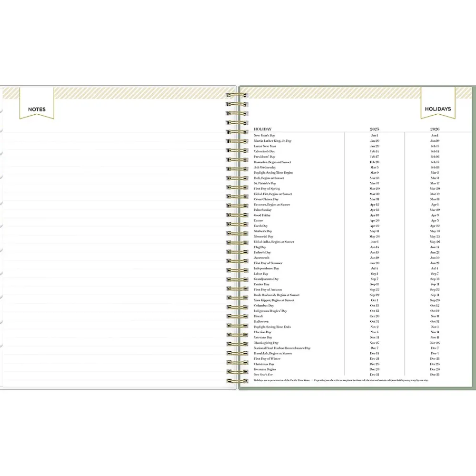476x476 pixels.
Task: Click the Memorial Day entry
Action: coord(263,237)
